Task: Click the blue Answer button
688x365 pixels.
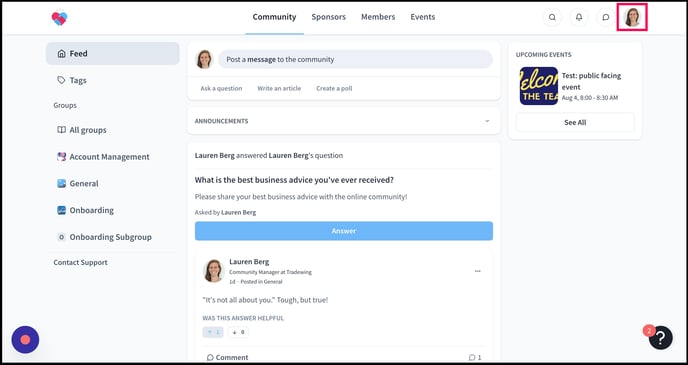Action: pos(344,231)
